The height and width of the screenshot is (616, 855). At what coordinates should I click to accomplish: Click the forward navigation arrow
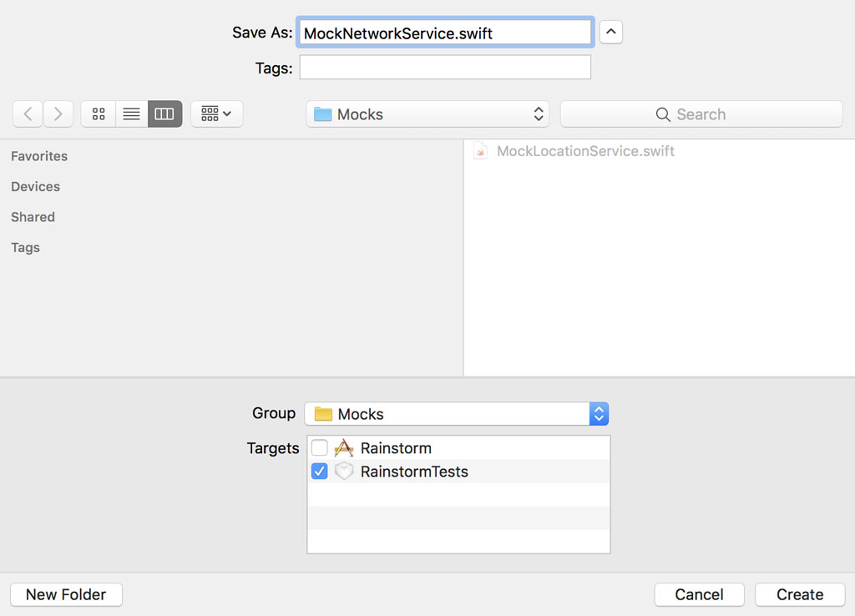58,114
